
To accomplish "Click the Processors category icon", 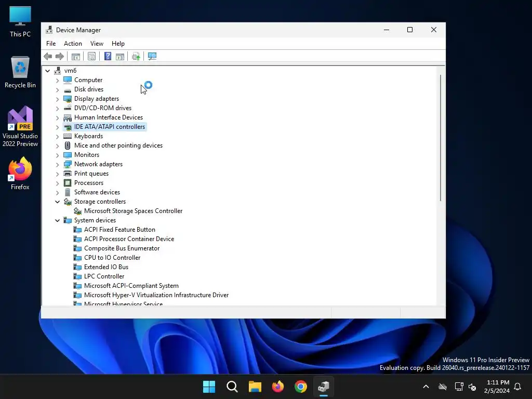I will point(68,183).
